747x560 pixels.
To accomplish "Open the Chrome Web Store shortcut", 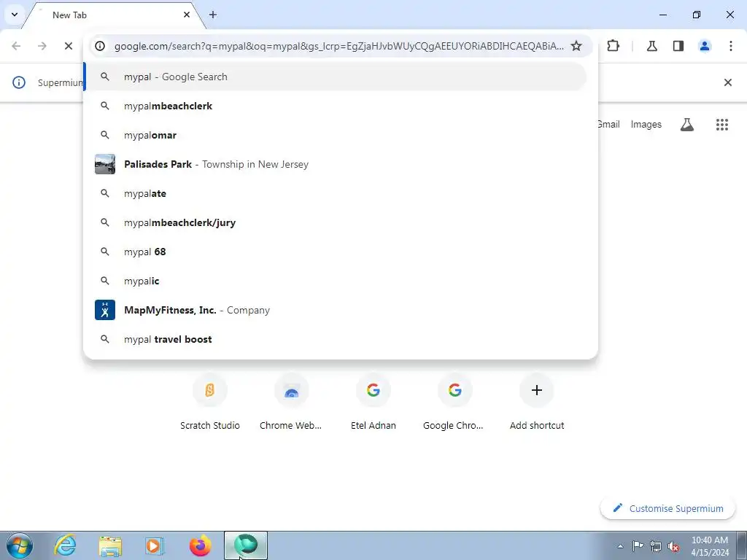I will (291, 402).
